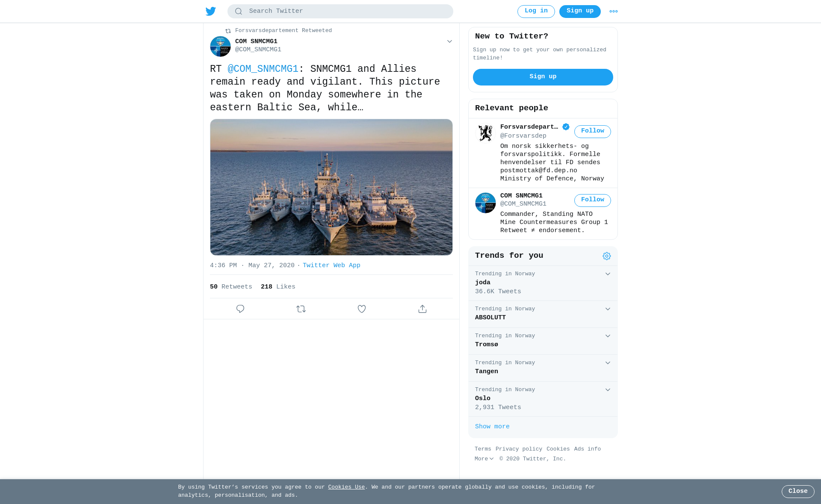Viewport: 821px width, 504px height.
Task: Expand the tweet options caret
Action: (x=449, y=41)
